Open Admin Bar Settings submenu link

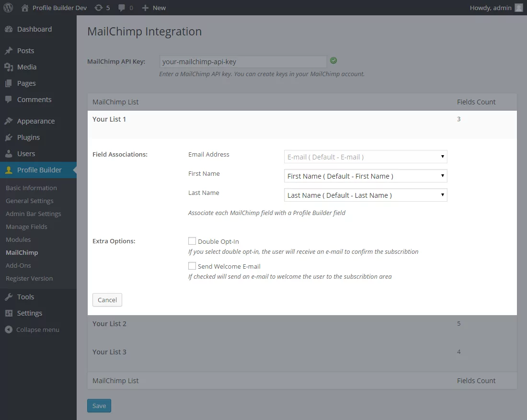point(33,214)
